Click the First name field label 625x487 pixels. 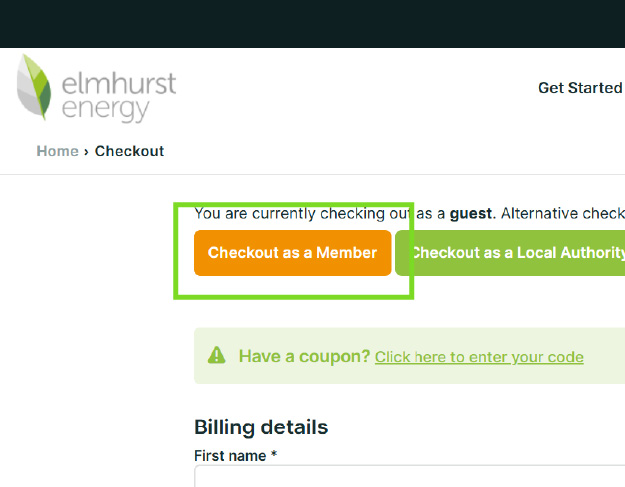pyautogui.click(x=230, y=456)
